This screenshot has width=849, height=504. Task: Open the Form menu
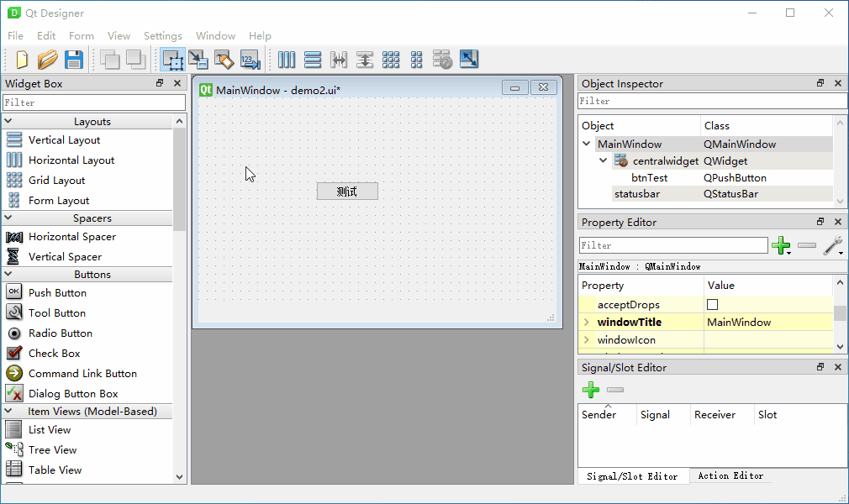(x=82, y=36)
